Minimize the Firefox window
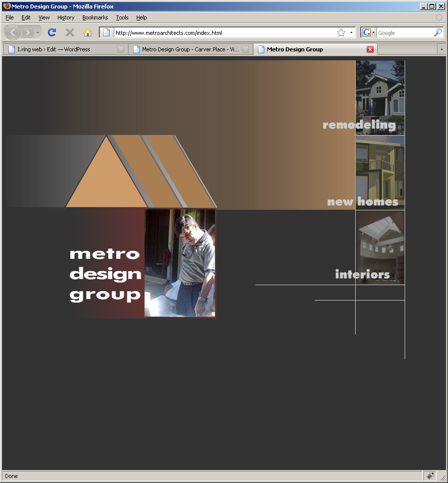The image size is (448, 483). coord(424,6)
